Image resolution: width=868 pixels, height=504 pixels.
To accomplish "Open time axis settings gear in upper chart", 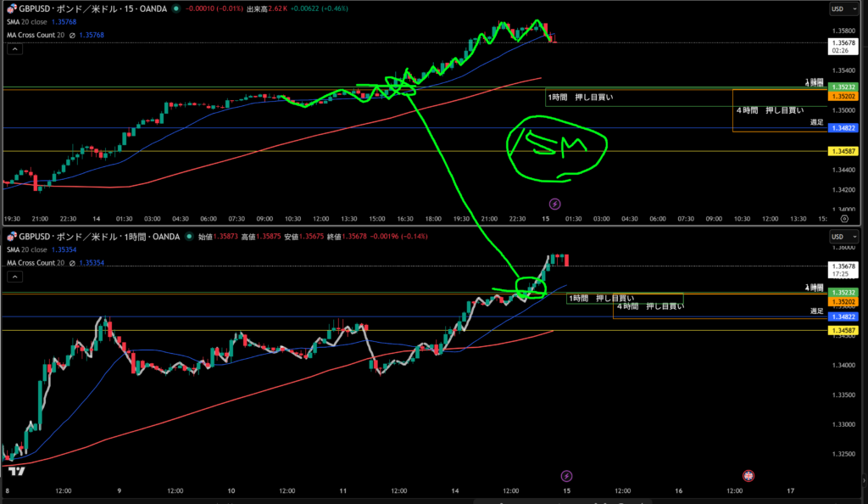I will click(x=844, y=217).
